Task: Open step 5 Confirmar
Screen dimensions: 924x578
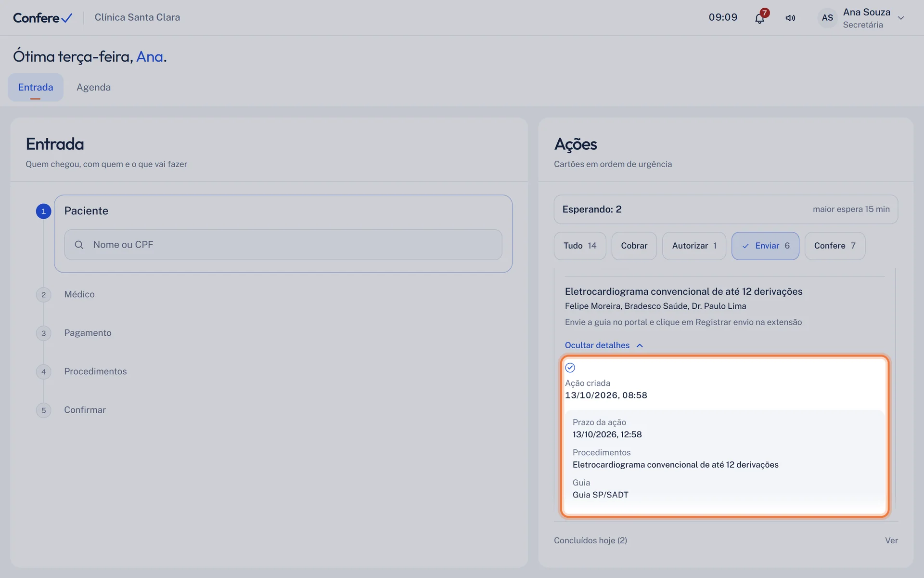Action: pos(85,410)
